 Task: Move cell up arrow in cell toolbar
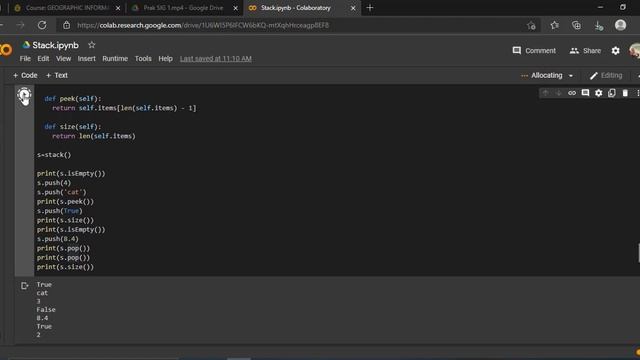pyautogui.click(x=545, y=93)
